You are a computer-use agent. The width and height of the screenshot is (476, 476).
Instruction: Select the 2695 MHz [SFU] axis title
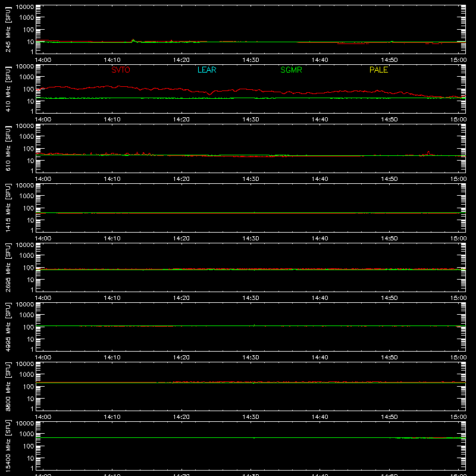8,267
